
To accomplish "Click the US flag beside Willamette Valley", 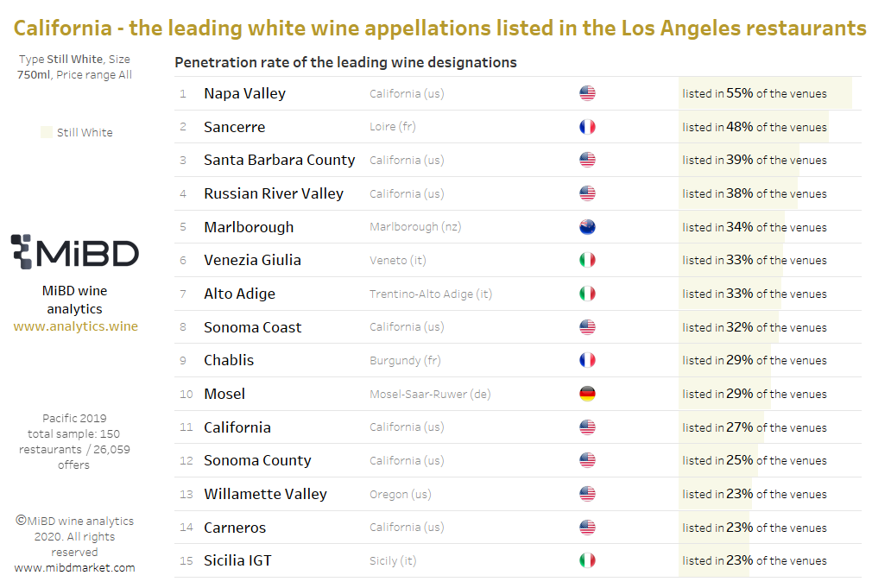I will [587, 493].
